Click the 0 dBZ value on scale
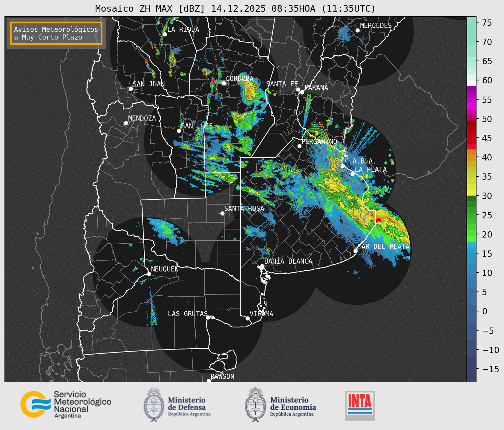 (x=485, y=311)
